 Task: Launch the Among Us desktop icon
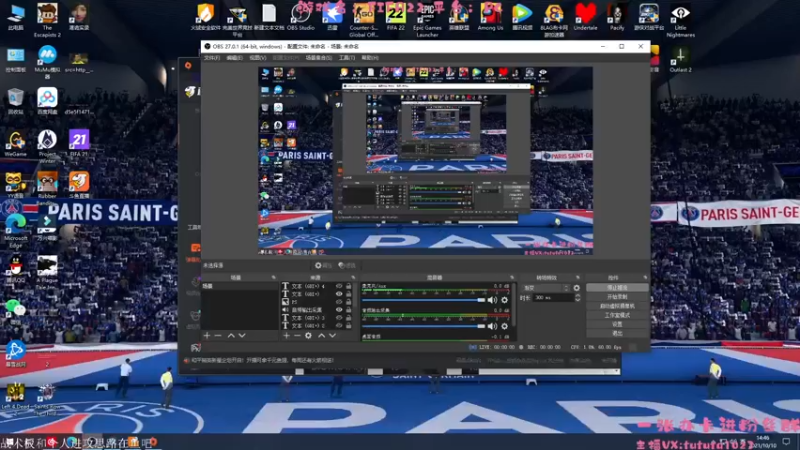[490, 17]
